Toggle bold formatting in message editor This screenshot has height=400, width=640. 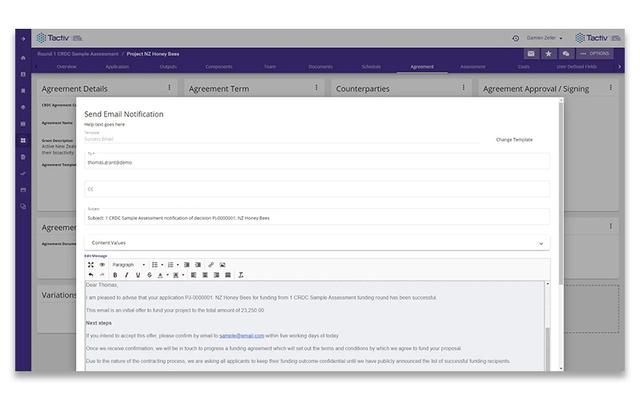pos(115,274)
